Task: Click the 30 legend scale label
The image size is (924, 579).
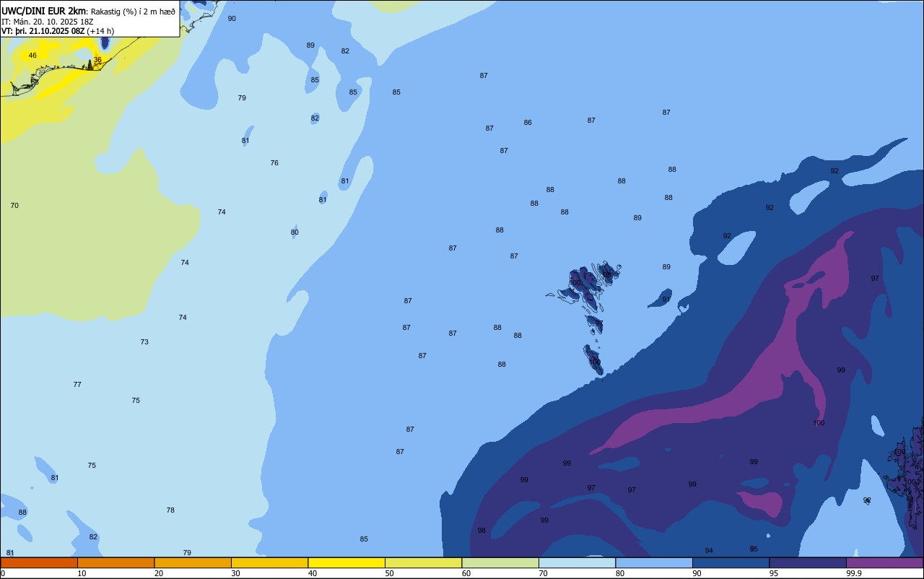Action: [x=235, y=573]
